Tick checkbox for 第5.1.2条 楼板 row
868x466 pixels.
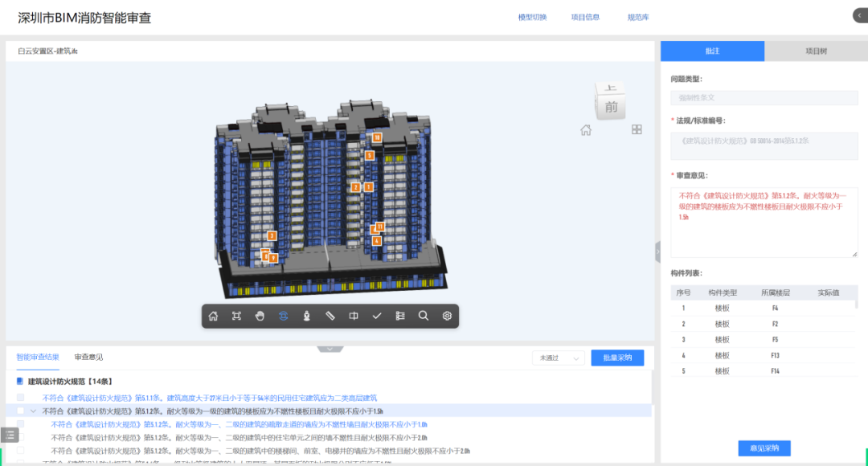click(x=21, y=411)
